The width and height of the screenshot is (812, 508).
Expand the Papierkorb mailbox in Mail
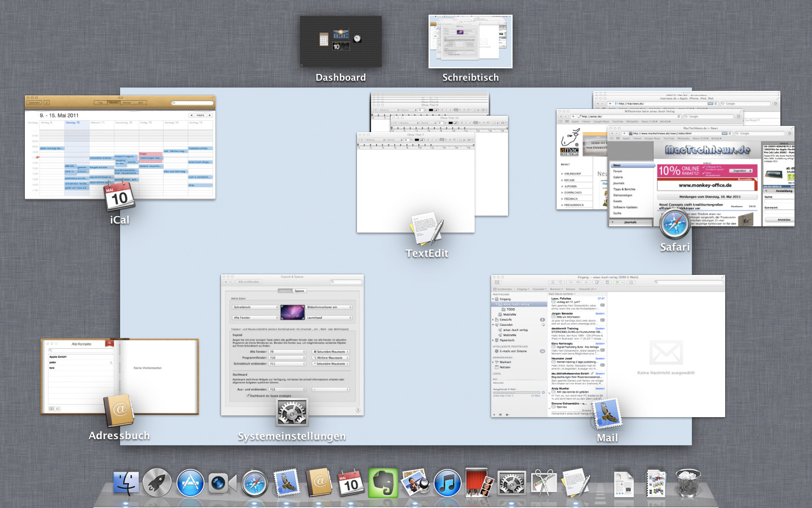coord(493,340)
